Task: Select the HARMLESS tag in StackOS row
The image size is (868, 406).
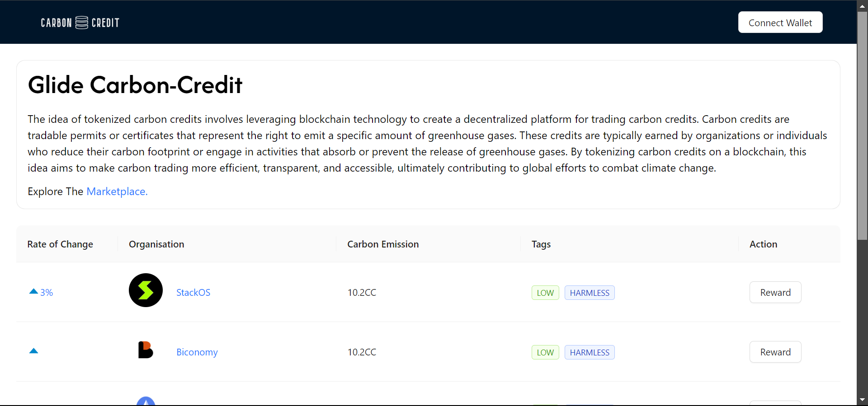Action: tap(589, 293)
